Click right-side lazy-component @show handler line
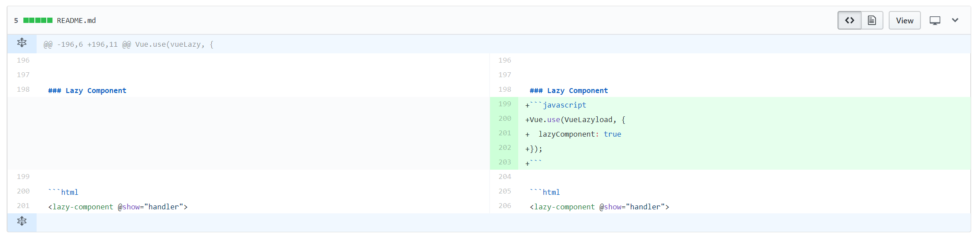This screenshot has width=980, height=238. point(599,207)
